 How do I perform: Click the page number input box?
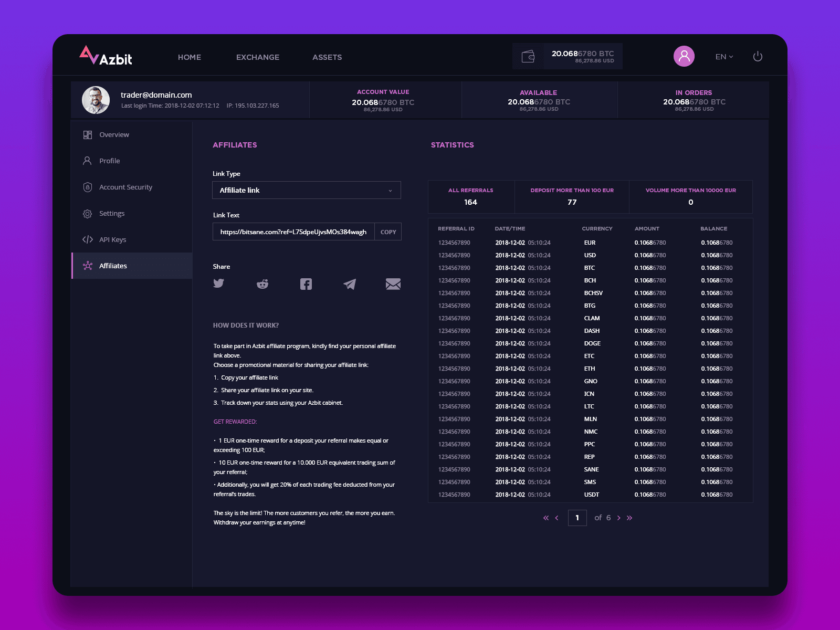577,518
